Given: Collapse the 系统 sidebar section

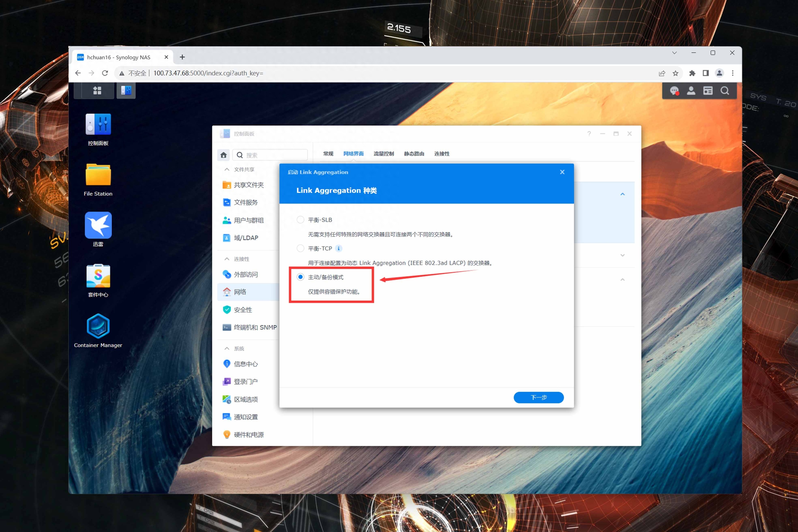Looking at the screenshot, I should (227, 348).
